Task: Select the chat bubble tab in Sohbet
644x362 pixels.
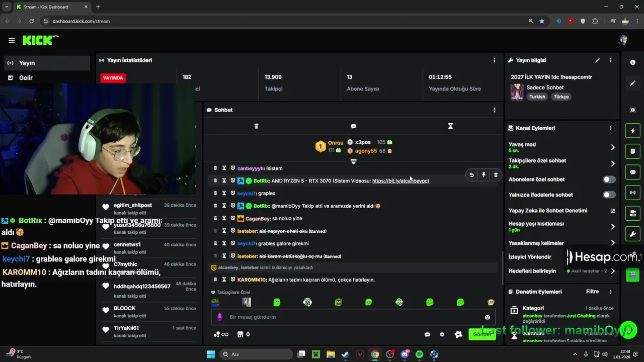Action: pyautogui.click(x=353, y=126)
